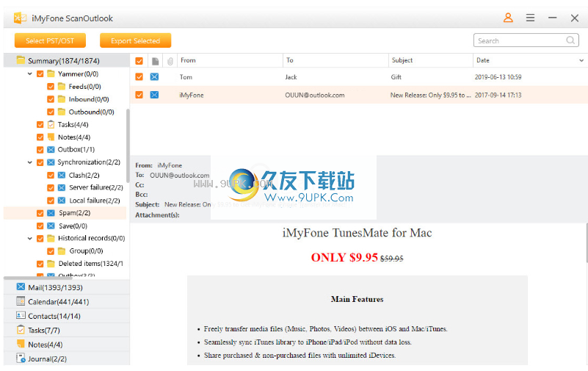
Task: Collapse the Synchronization tree node
Action: click(30, 162)
